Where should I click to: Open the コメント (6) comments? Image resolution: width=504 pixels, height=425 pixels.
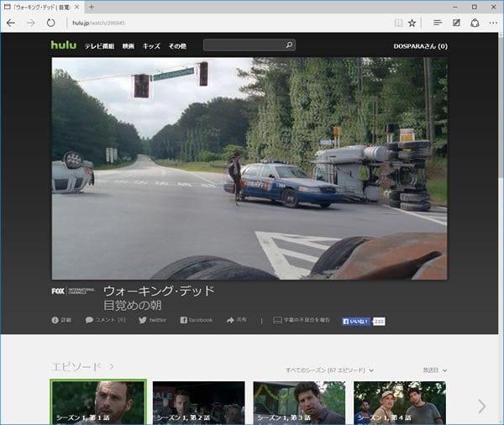(x=106, y=319)
